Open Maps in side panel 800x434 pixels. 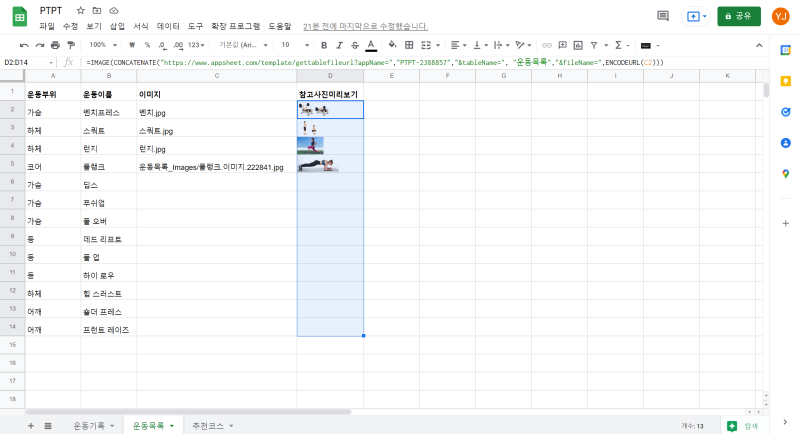point(786,174)
